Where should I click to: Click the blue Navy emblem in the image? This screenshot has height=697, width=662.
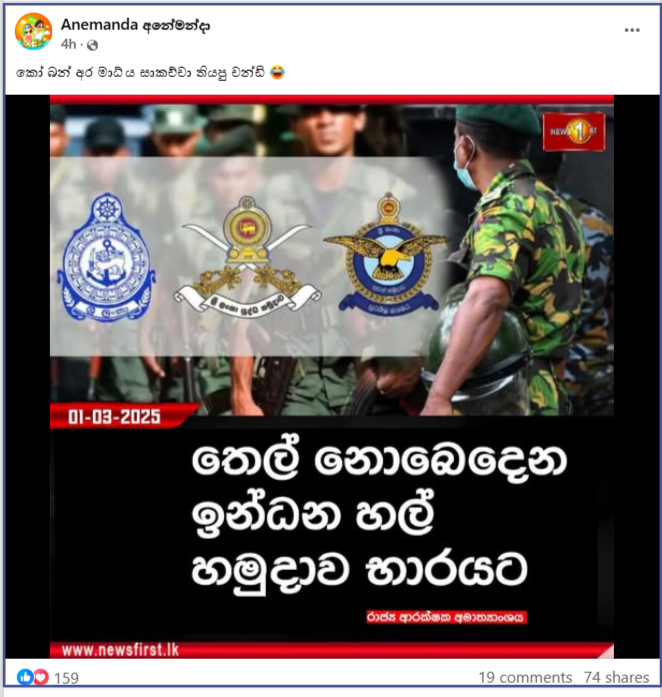coord(106,257)
